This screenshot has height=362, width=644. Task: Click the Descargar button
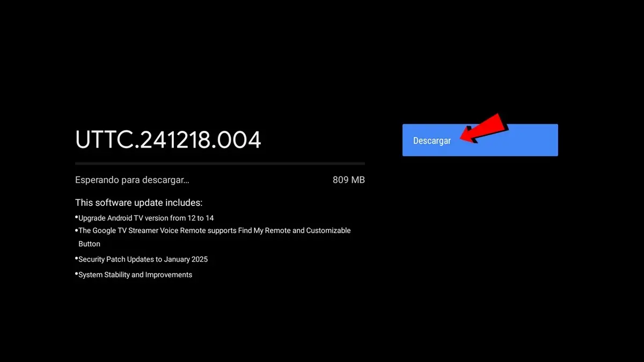tap(480, 140)
